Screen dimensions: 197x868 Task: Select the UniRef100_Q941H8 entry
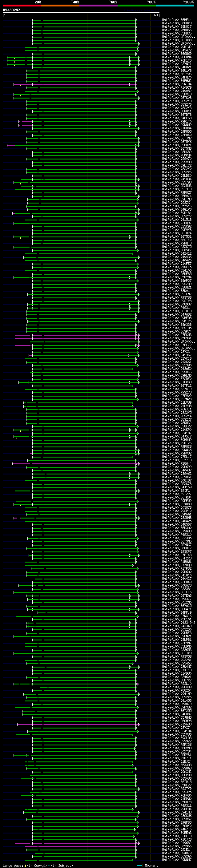coord(177,812)
